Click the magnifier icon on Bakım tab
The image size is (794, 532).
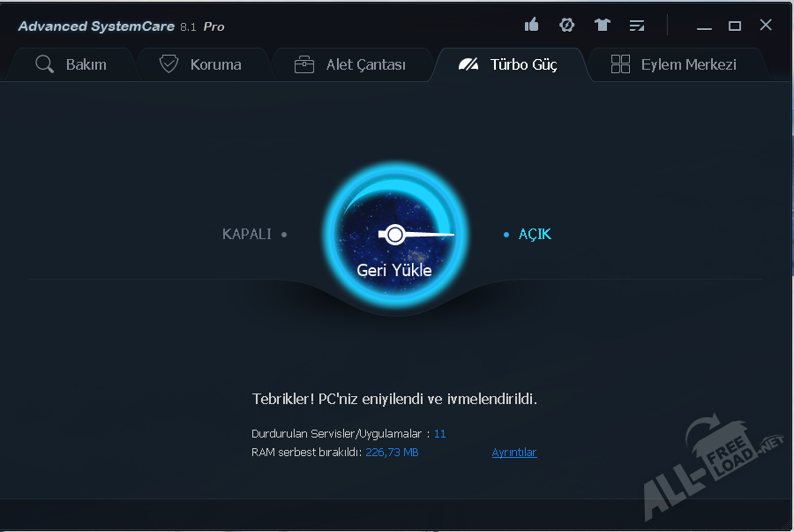(x=44, y=64)
